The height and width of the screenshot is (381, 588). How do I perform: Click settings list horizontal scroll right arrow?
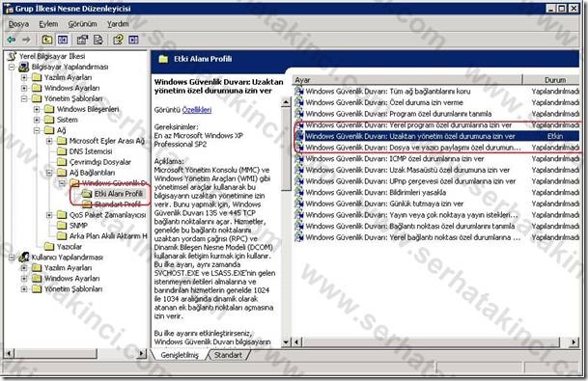click(574, 341)
